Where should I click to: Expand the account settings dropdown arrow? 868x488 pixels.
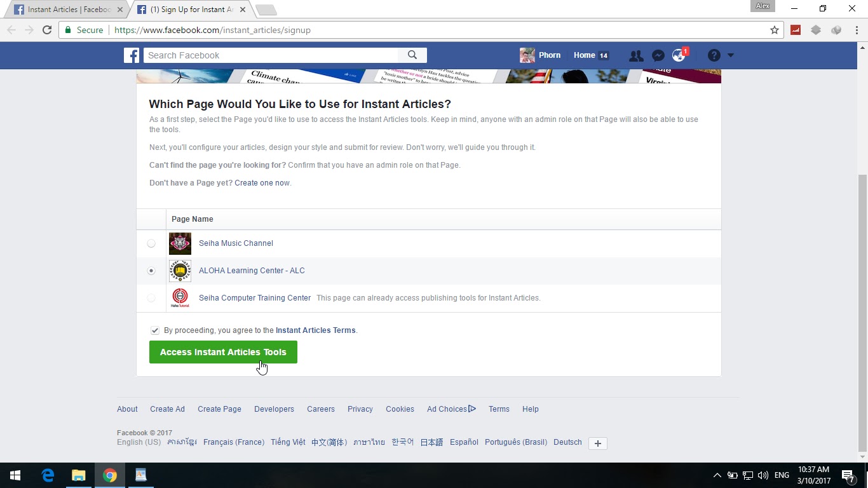coord(731,55)
